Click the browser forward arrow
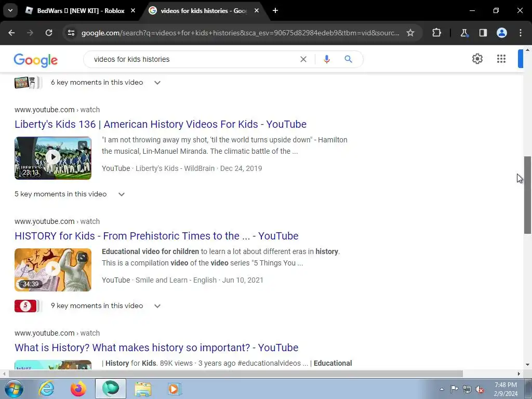Screen dimensions: 532x399 (30, 33)
